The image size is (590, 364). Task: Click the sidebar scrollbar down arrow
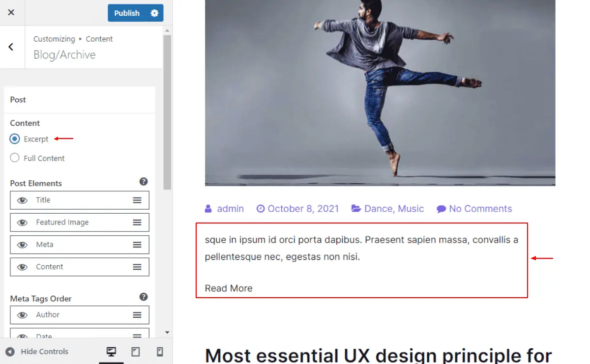167,333
